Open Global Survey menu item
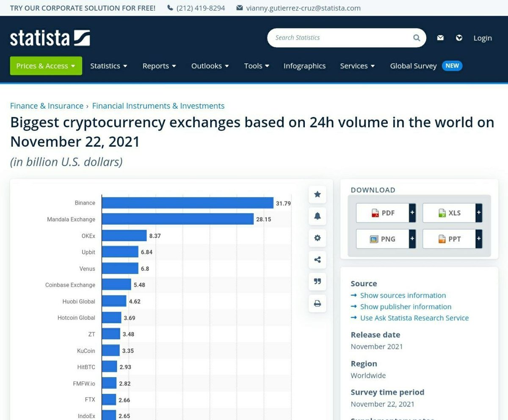508x420 pixels. [413, 66]
